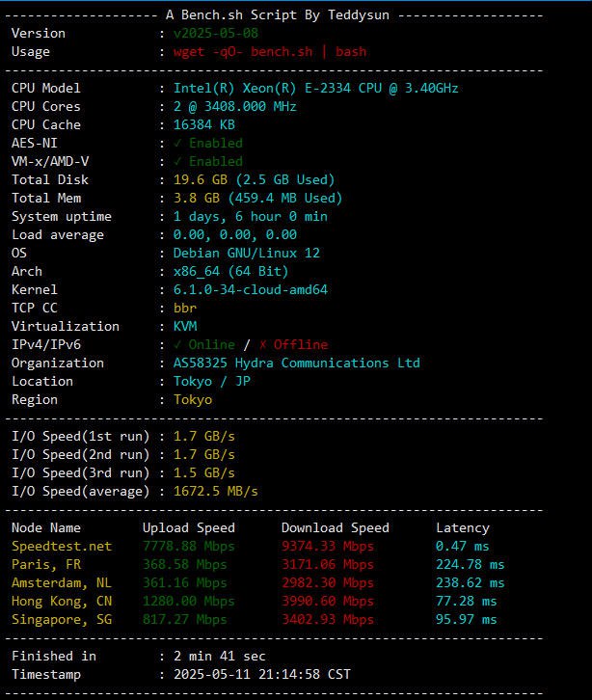Viewport: 592px width, 700px height.
Task: Select the wget bench.sh usage command
Action: pyautogui.click(x=270, y=52)
